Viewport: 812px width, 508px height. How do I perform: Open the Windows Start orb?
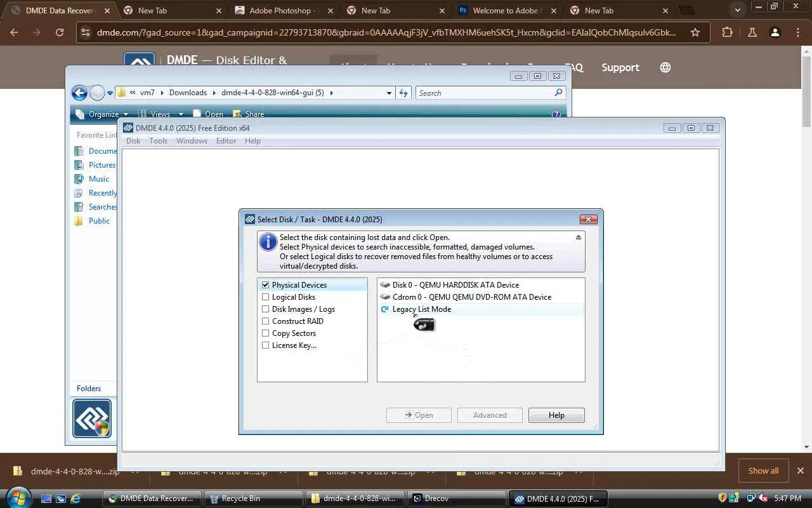tap(18, 497)
